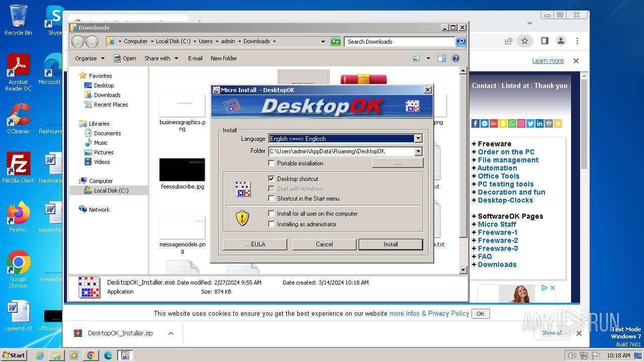Click the DesktopOK icon beside shortcut options
The image size is (644, 362).
243,189
